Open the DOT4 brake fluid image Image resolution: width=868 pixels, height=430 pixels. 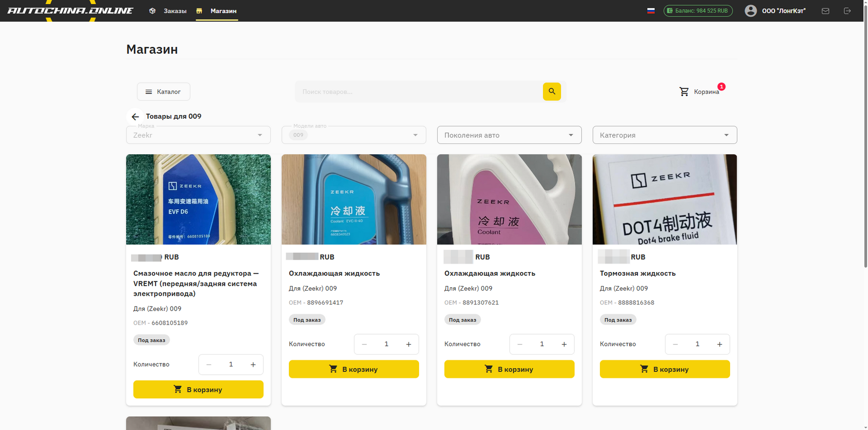(665, 199)
